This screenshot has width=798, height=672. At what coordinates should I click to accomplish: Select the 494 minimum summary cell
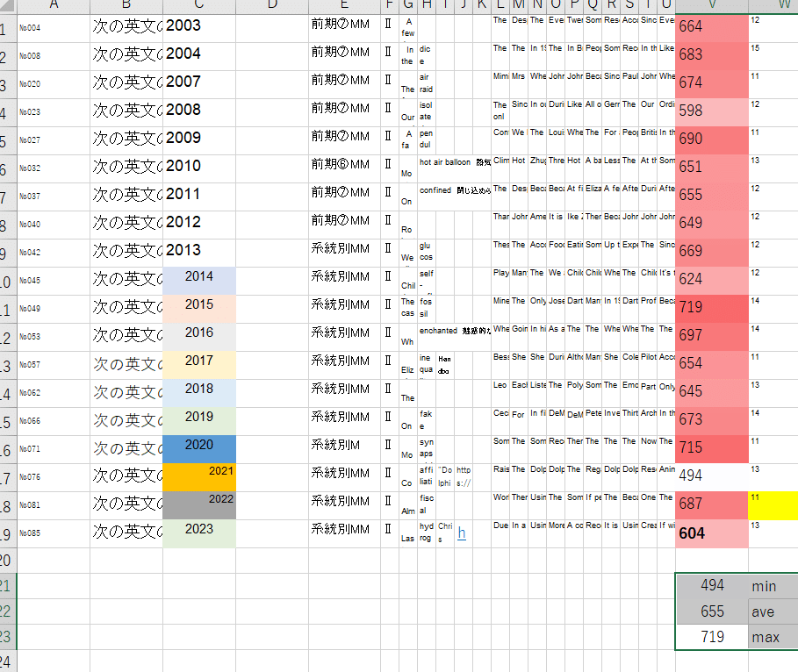711,586
